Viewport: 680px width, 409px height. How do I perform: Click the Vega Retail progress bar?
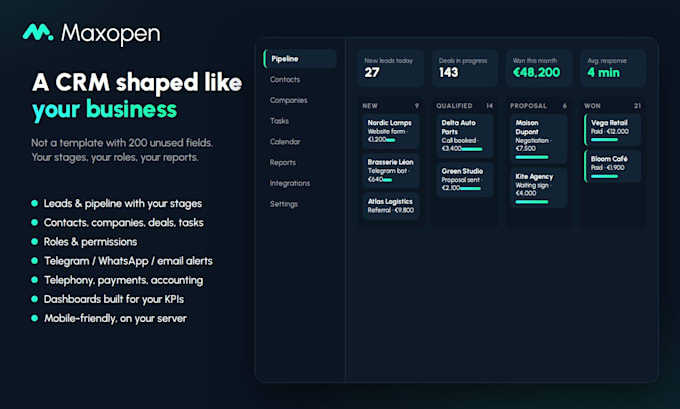point(605,140)
